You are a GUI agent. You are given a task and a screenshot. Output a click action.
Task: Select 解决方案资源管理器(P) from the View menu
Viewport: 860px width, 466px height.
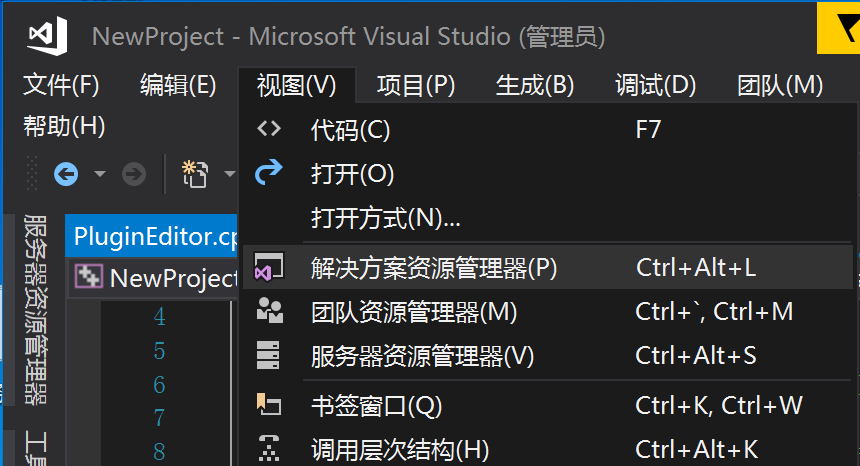pyautogui.click(x=434, y=267)
